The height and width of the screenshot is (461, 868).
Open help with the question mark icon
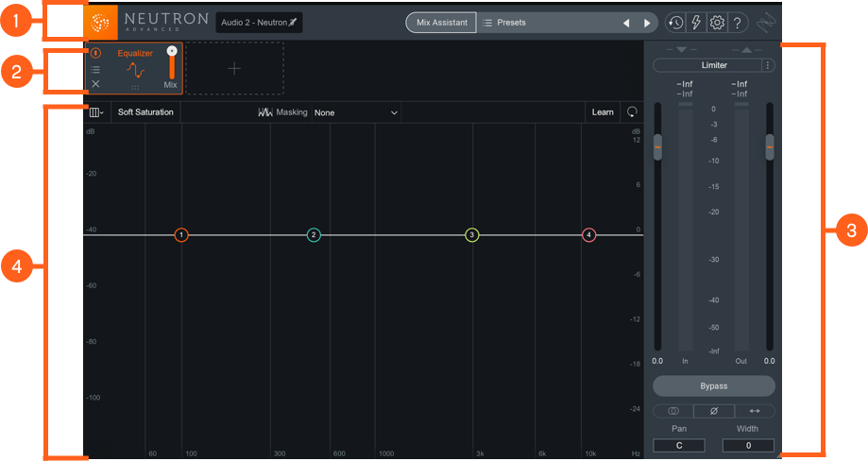click(x=738, y=23)
